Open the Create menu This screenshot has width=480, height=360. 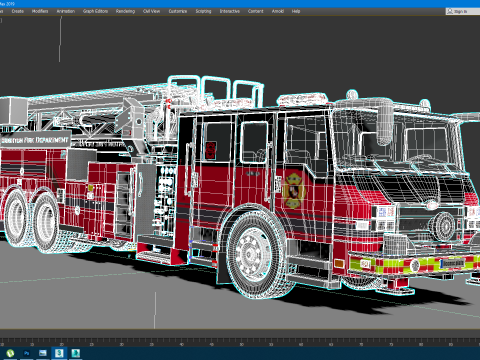click(18, 11)
